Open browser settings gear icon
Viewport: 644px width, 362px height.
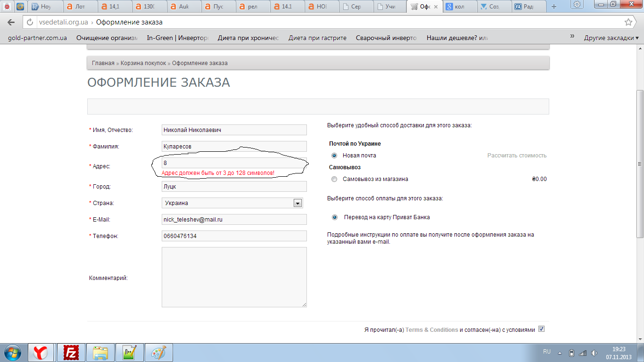click(577, 5)
